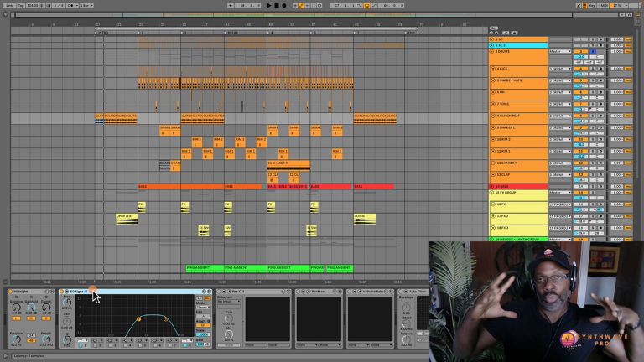The width and height of the screenshot is (644, 362).
Task: Click the END locator marker
Action: [411, 33]
